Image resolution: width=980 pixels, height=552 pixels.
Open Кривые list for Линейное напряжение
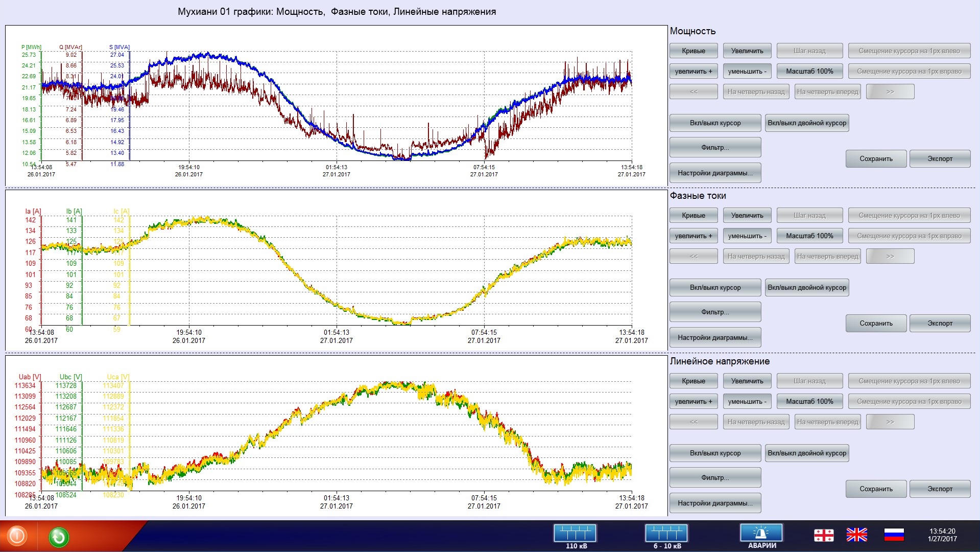click(x=693, y=381)
